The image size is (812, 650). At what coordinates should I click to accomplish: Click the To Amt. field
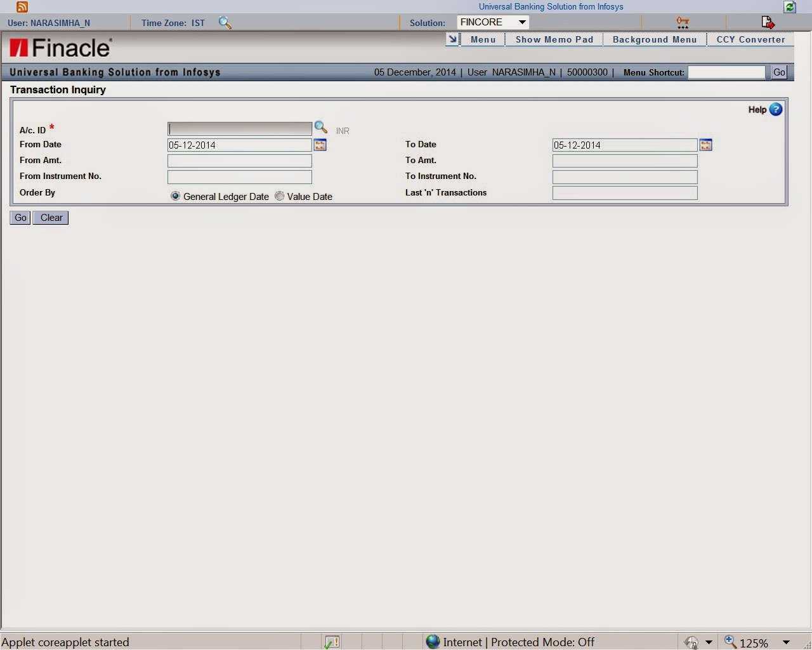pos(625,161)
